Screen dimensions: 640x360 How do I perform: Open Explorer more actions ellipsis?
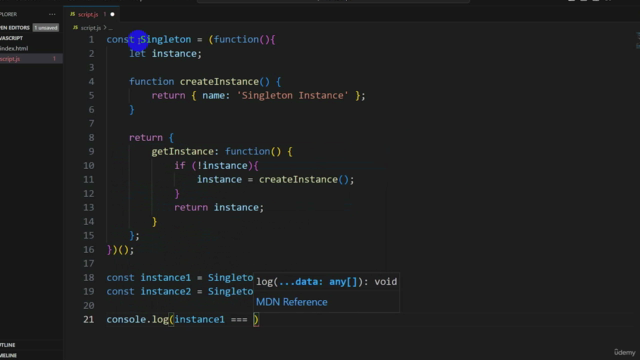pyautogui.click(x=52, y=14)
